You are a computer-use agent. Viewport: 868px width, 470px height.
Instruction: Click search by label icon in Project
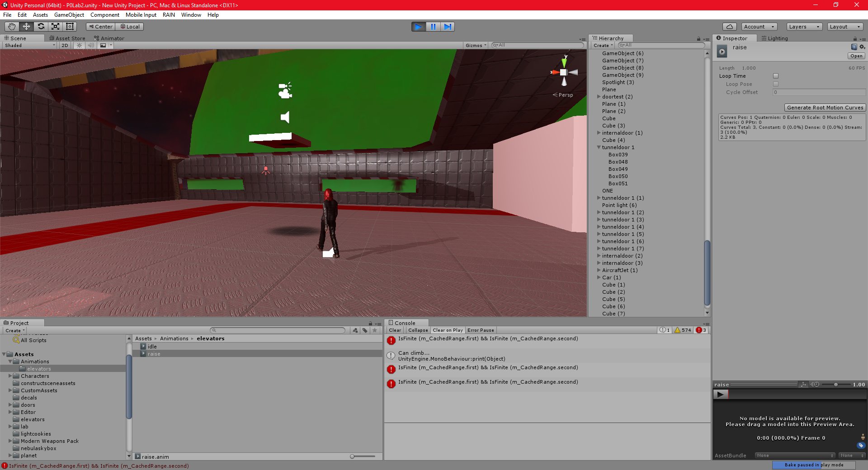coord(365,330)
